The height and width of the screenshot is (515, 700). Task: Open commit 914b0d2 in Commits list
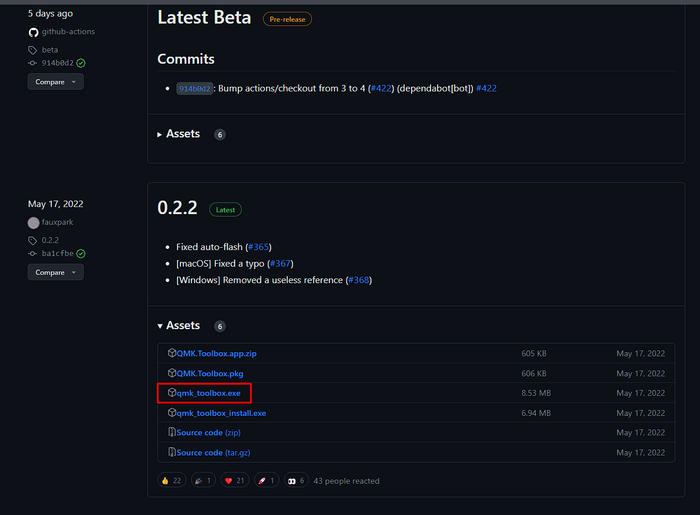(195, 89)
